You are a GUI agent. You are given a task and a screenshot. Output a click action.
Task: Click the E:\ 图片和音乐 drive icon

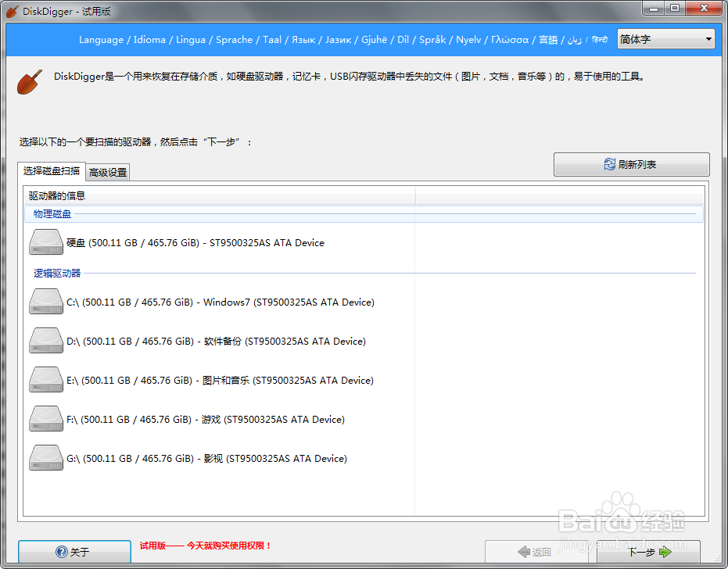point(46,380)
